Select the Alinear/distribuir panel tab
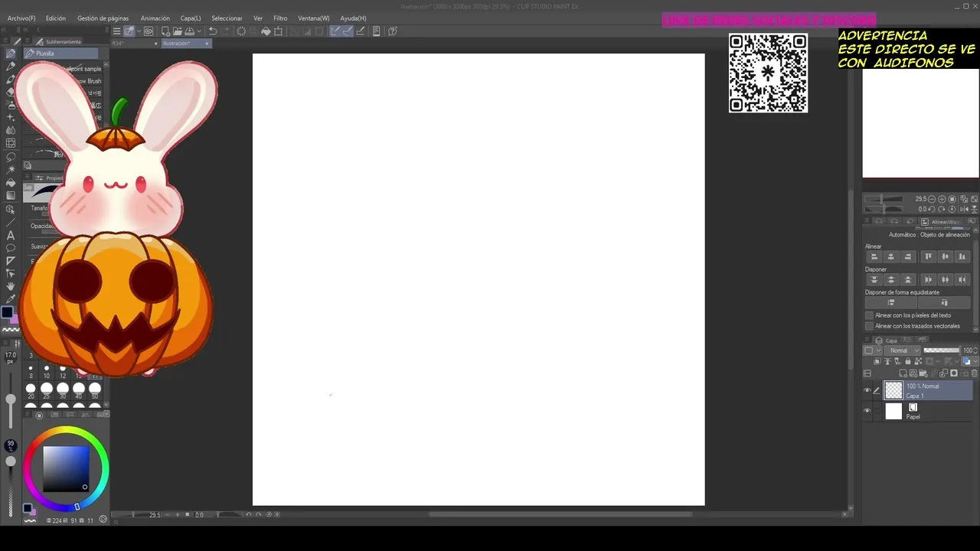 942,222
